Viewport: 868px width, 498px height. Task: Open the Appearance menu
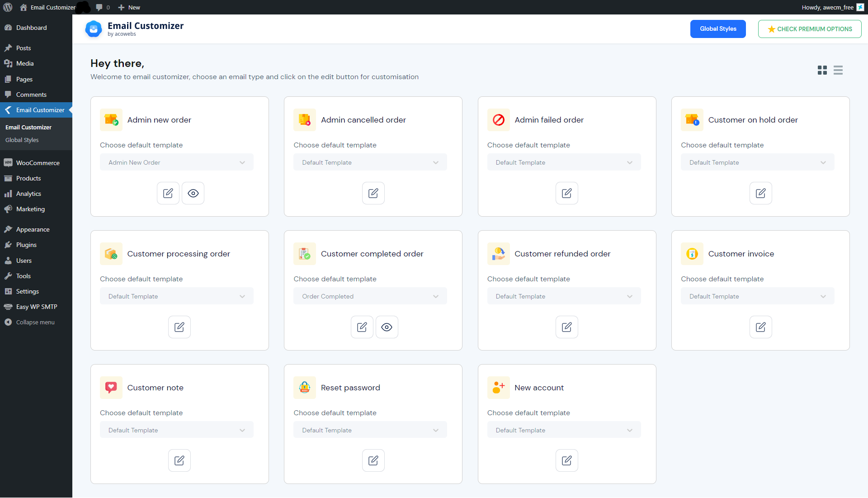[x=36, y=229]
